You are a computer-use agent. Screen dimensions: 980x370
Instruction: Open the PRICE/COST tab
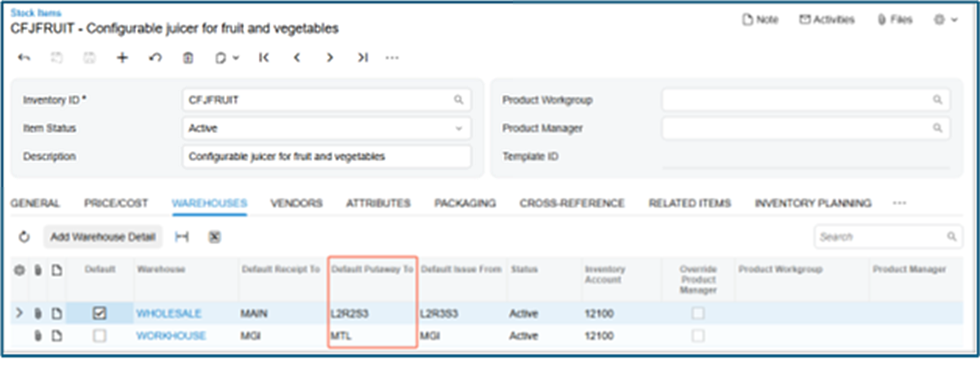click(x=116, y=203)
